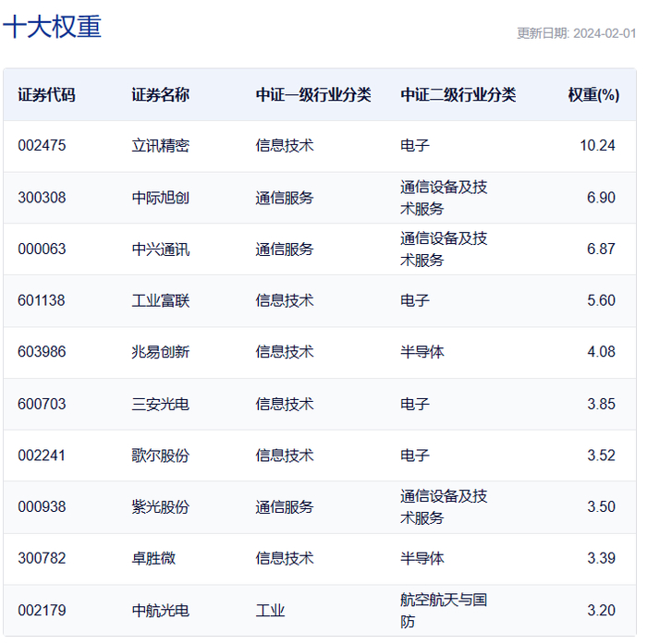Click stock code 000063
Screen dimensions: 647x644
pyautogui.click(x=42, y=249)
